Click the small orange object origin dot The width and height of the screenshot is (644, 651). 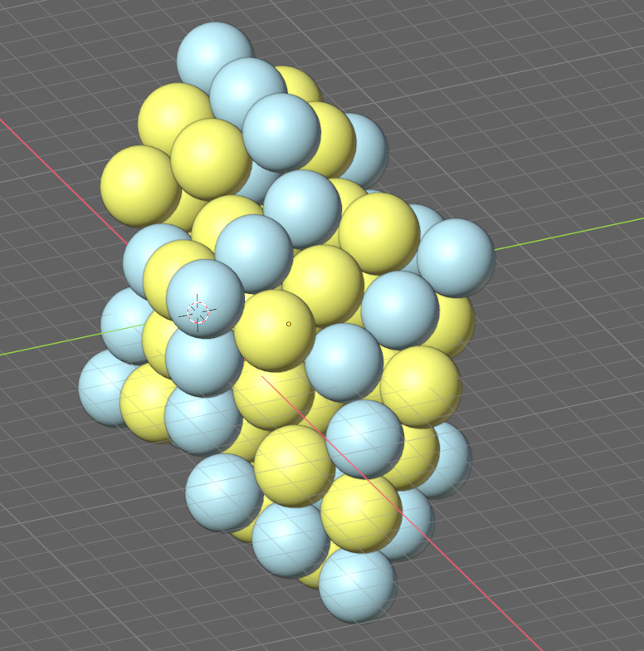289,324
